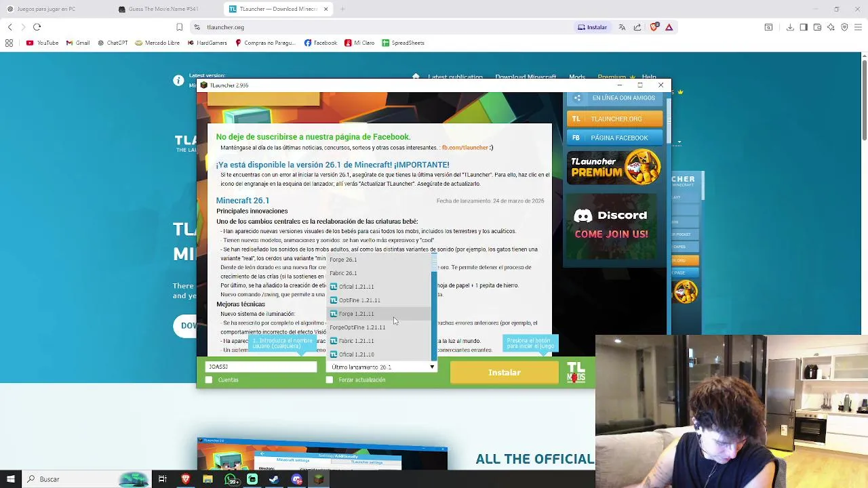Open Steam from the taskbar
This screenshot has height=488, width=868.
pos(274,479)
